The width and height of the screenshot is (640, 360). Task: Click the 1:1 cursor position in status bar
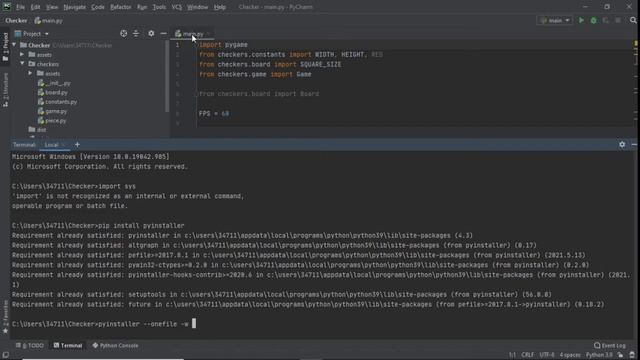coord(512,355)
